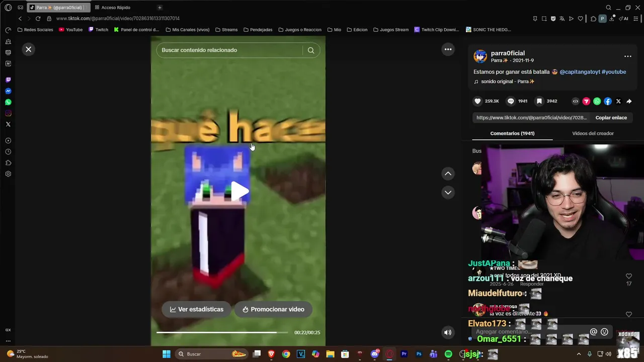Add page to bookmarks heart icon
This screenshot has height=362, width=644.
tap(580, 19)
